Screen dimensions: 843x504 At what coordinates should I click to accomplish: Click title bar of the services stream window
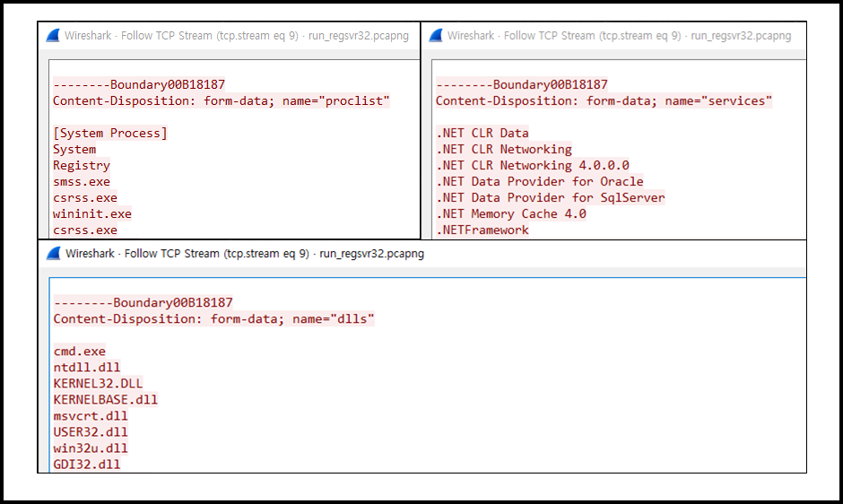[x=619, y=36]
